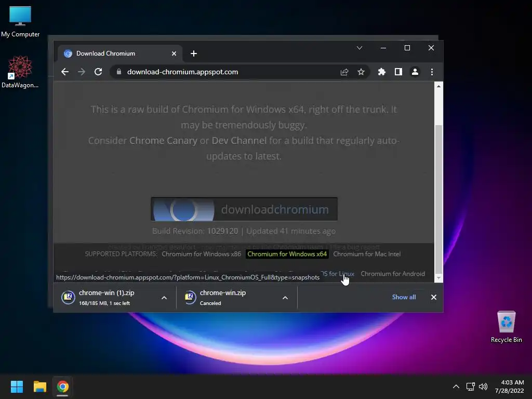Viewport: 532px width, 399px height.
Task: Open the Chrome three-dot menu
Action: tap(432, 72)
